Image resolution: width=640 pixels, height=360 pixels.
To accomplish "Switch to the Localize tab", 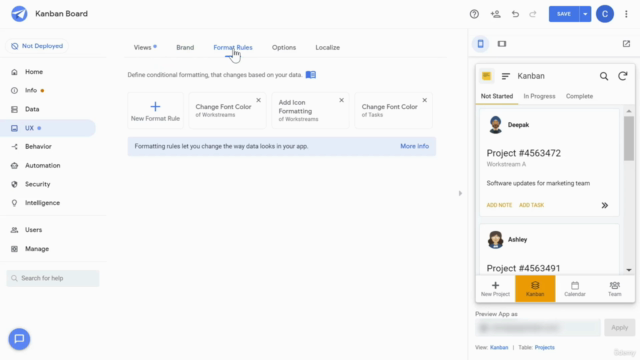I will pyautogui.click(x=327, y=47).
